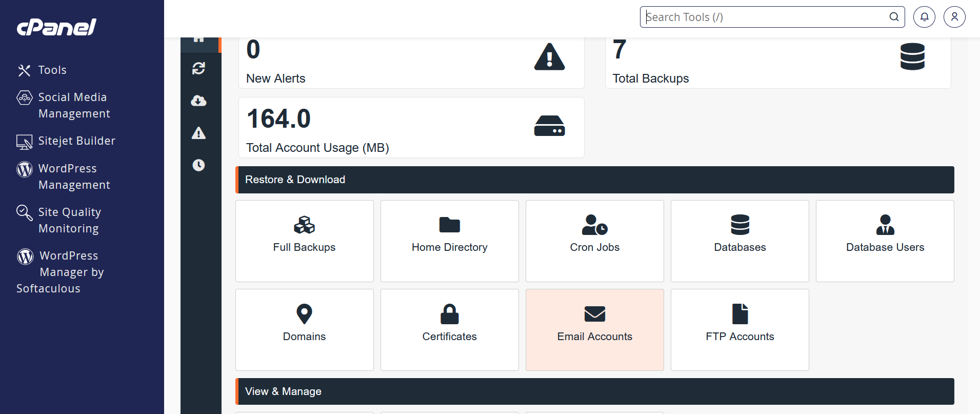
Task: Click the WordPress Manager by Softaculous icon
Action: pyautogui.click(x=25, y=256)
